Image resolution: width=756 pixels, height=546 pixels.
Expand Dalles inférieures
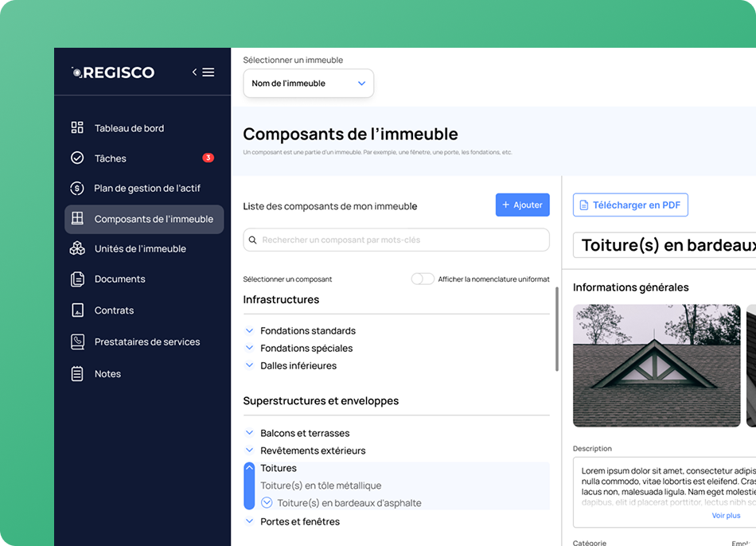(x=249, y=365)
